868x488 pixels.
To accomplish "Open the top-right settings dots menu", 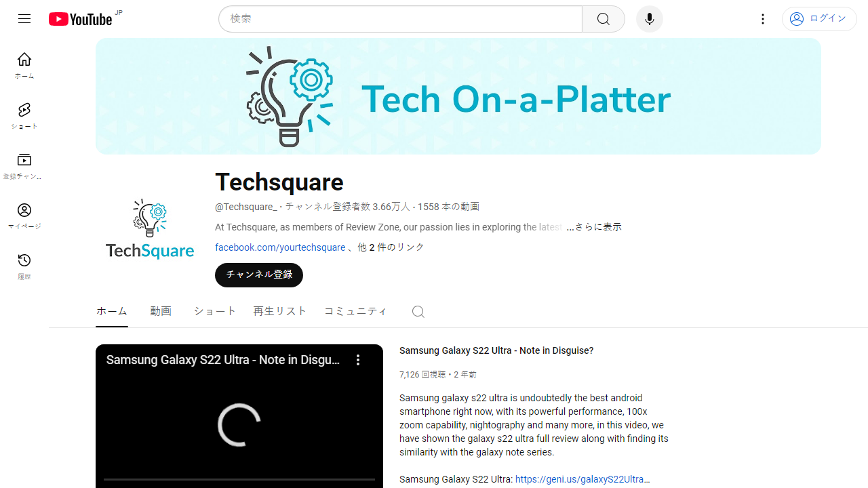I will (763, 19).
